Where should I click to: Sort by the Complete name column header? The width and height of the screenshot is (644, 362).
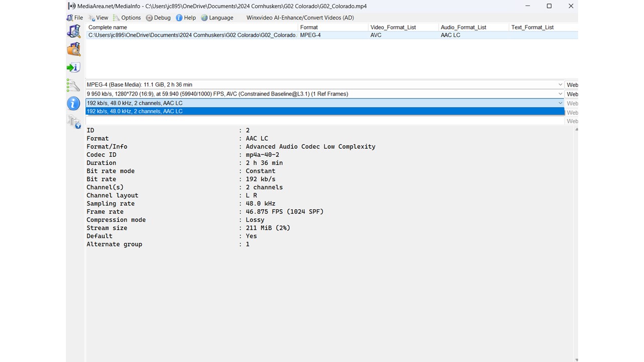pyautogui.click(x=192, y=27)
